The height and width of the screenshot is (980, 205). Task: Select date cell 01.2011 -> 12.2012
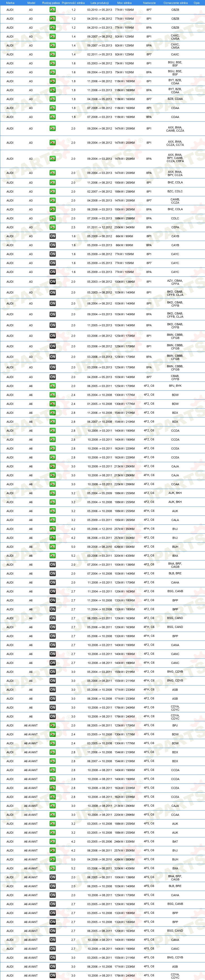[99, 227]
